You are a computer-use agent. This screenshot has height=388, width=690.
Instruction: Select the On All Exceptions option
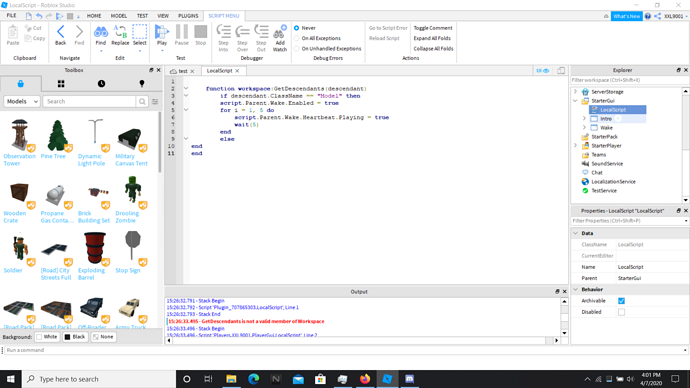point(297,38)
